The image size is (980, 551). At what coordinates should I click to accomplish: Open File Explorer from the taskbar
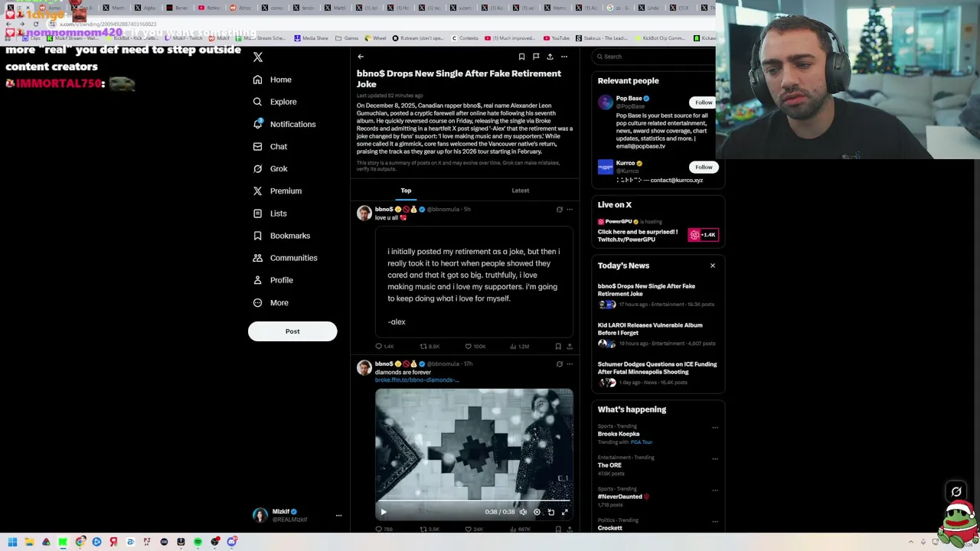pos(29,543)
